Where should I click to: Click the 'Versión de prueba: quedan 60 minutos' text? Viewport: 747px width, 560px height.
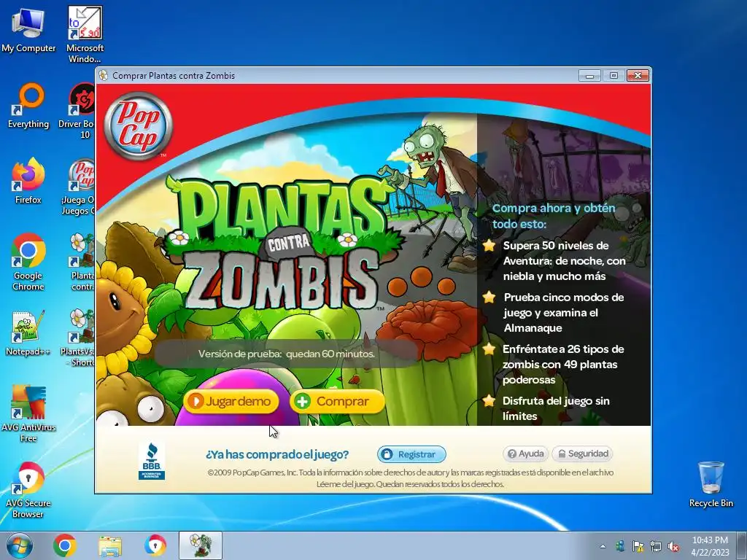(286, 354)
